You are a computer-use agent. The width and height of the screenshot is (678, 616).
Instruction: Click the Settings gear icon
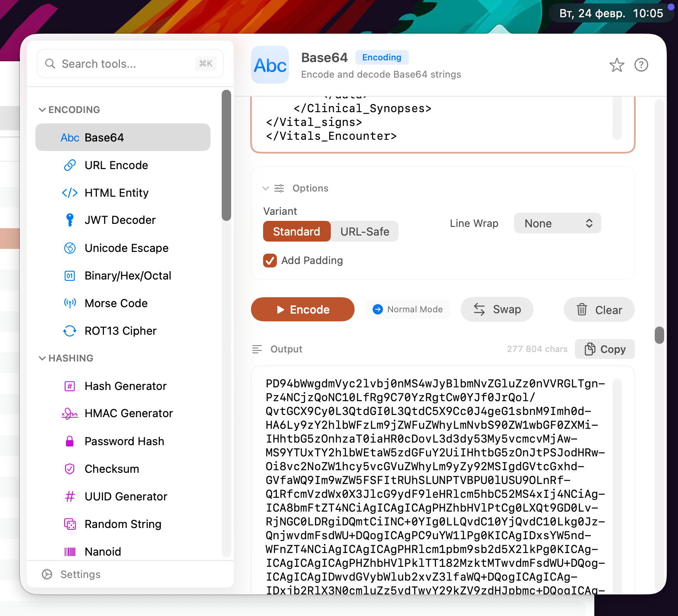coord(47,575)
